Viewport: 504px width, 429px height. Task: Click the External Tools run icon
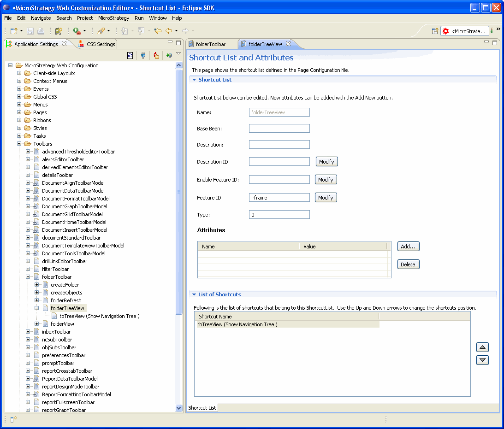point(77,31)
